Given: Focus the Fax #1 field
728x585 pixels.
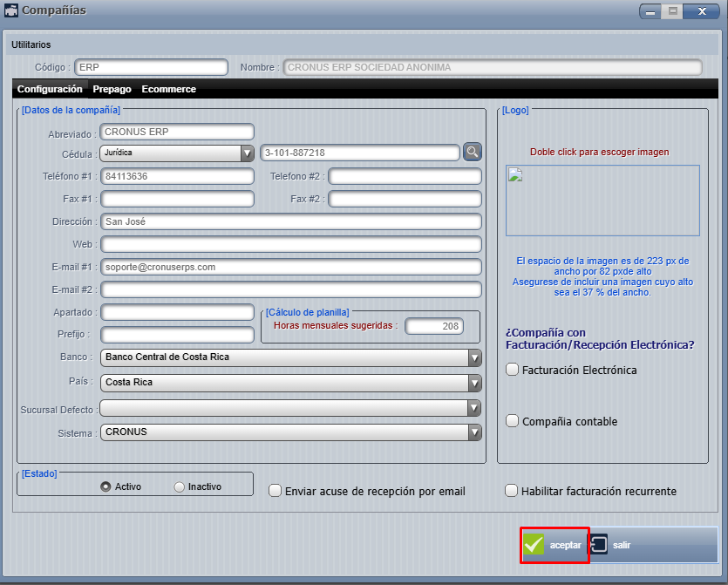Looking at the screenshot, I should [177, 199].
